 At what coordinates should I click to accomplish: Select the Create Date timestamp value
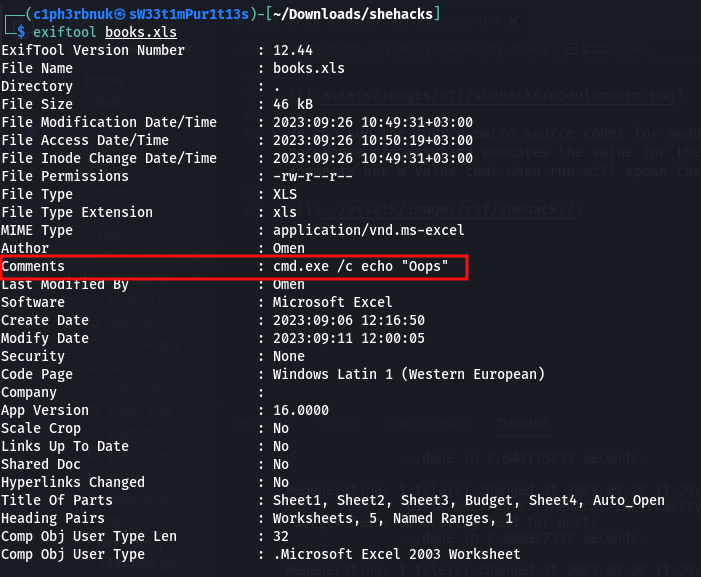click(349, 320)
